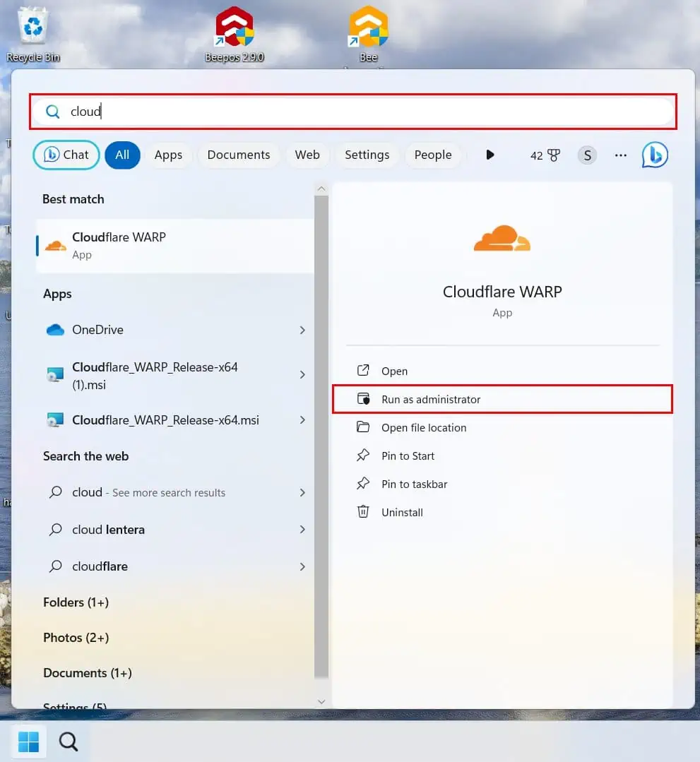700x762 pixels.
Task: Open the three-dot more options menu
Action: [621, 155]
